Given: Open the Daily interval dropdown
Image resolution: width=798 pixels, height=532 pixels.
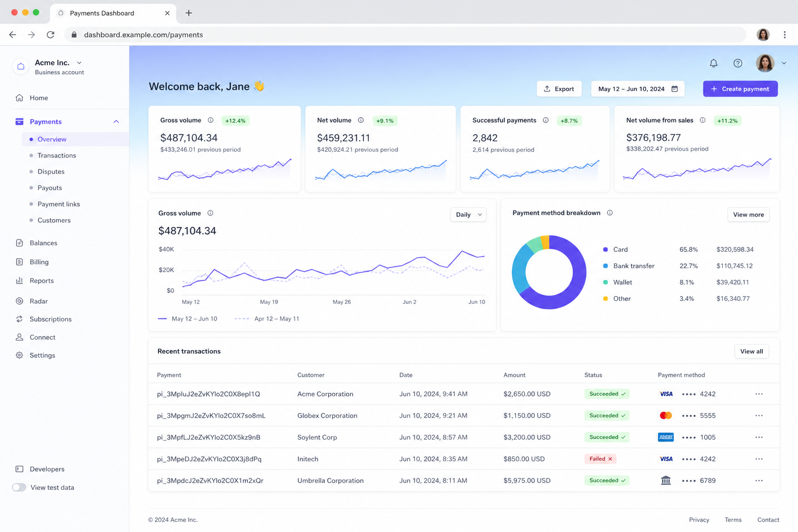Looking at the screenshot, I should 468,215.
